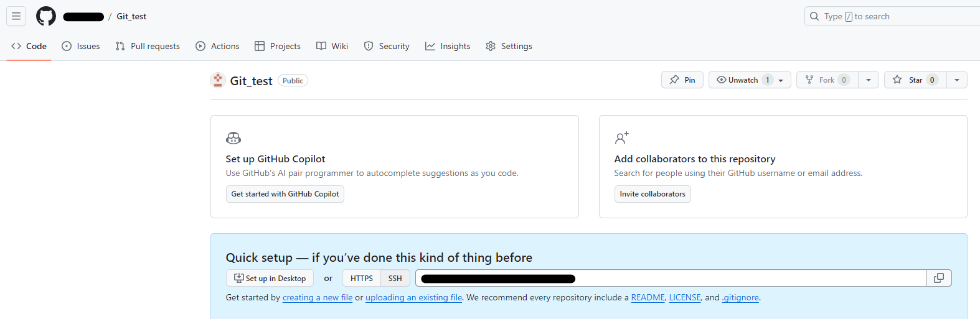Image resolution: width=980 pixels, height=319 pixels.
Task: Open the Pull requests tab
Action: click(148, 46)
